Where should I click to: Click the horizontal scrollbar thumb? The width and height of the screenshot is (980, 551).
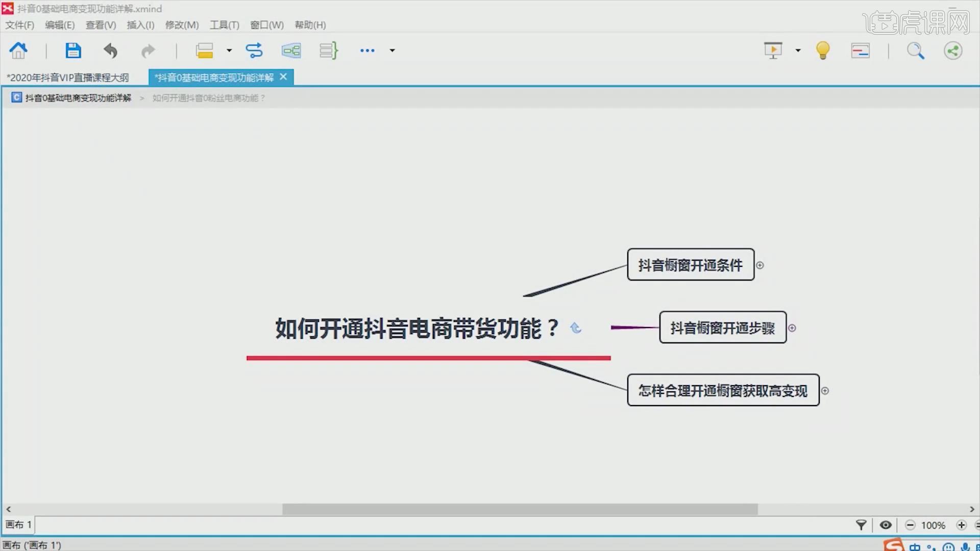click(x=520, y=509)
